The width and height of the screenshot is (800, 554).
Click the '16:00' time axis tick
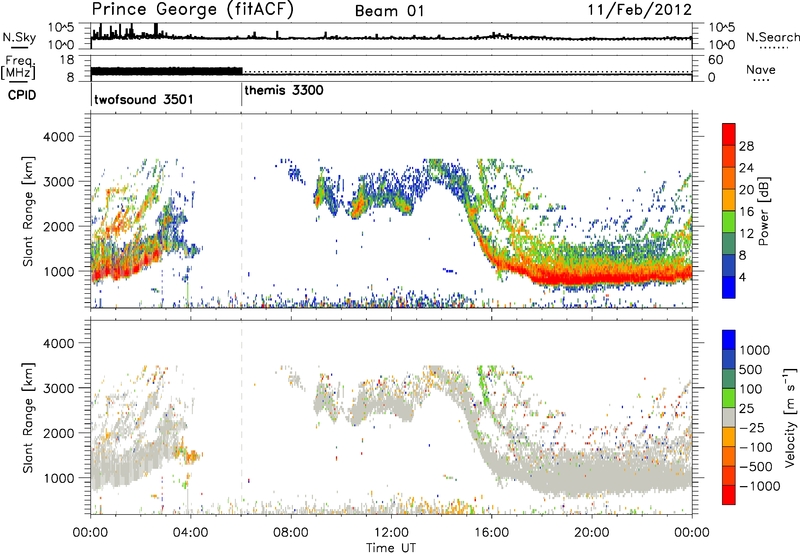[x=491, y=533]
